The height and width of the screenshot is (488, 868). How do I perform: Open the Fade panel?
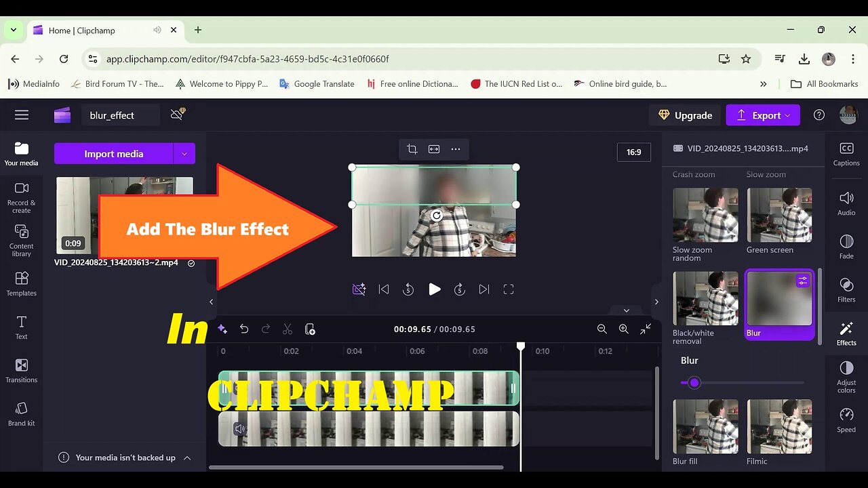click(846, 246)
